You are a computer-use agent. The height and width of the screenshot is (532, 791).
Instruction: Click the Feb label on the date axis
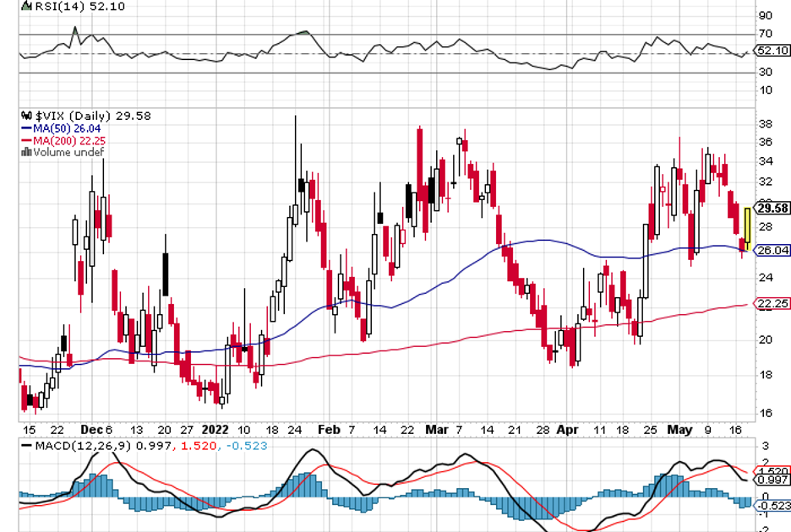click(x=328, y=429)
